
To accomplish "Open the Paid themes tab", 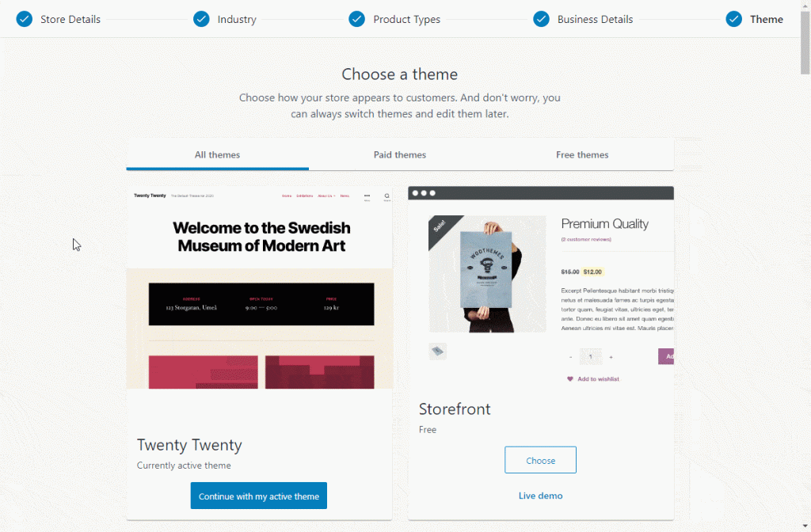I will (400, 155).
